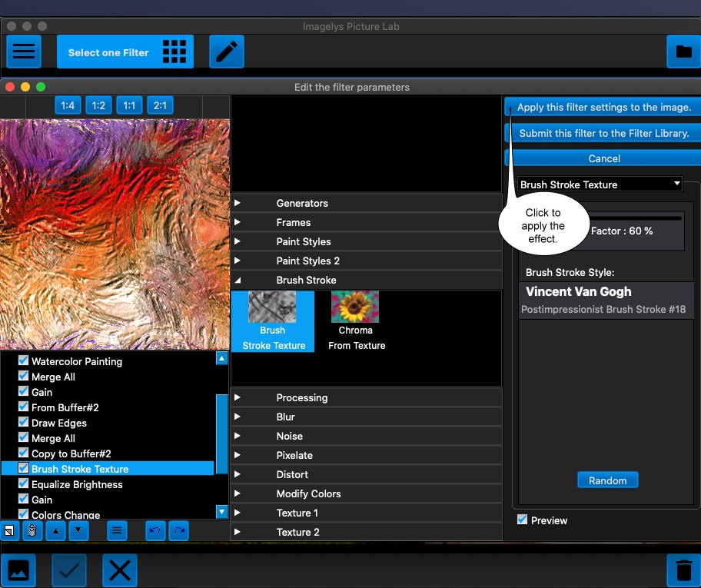Open the hamburger menu in main toolbar
Image resolution: width=701 pixels, height=588 pixels.
[x=24, y=51]
